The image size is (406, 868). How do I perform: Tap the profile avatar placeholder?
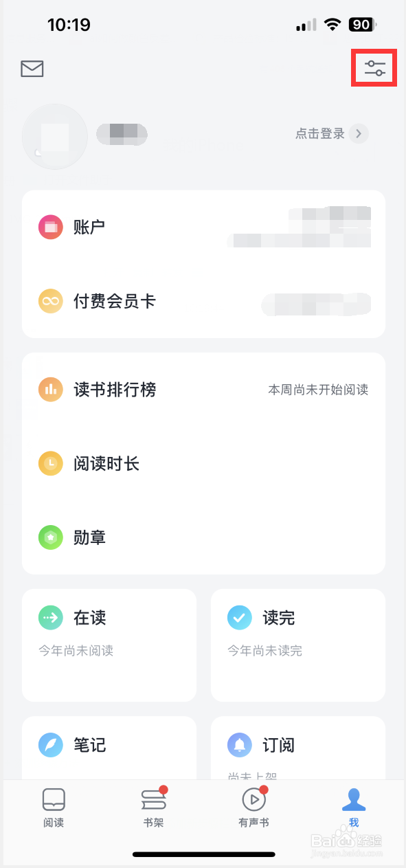point(54,136)
